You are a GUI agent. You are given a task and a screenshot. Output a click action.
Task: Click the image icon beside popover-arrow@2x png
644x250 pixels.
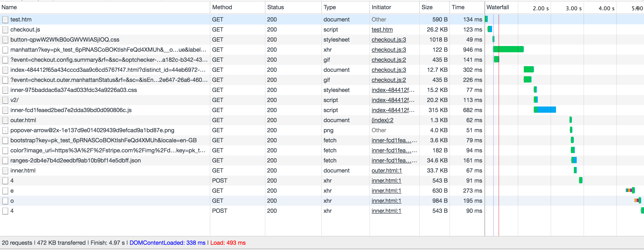click(5, 130)
